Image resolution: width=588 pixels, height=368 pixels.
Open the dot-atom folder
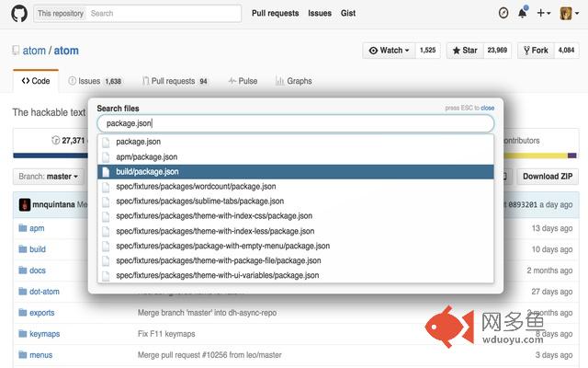(x=44, y=292)
